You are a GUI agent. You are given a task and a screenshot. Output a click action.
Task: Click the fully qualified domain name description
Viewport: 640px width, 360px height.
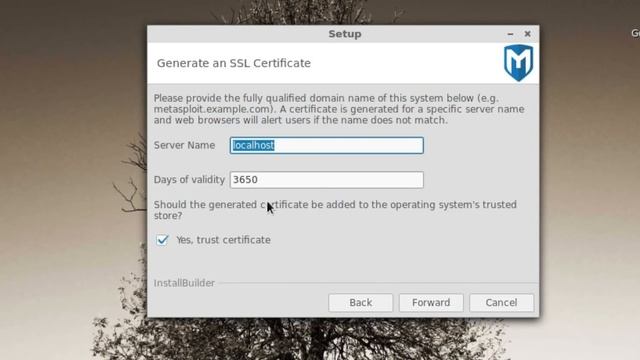(x=339, y=109)
